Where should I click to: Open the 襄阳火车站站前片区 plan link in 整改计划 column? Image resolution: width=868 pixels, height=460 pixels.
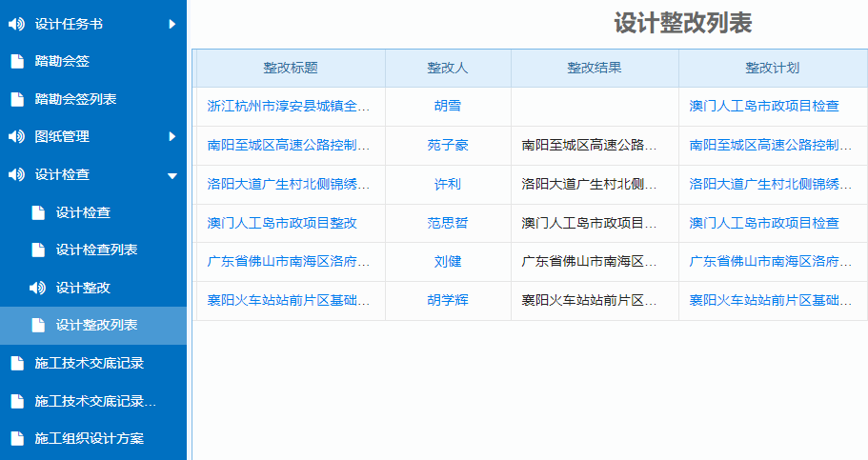coord(770,300)
